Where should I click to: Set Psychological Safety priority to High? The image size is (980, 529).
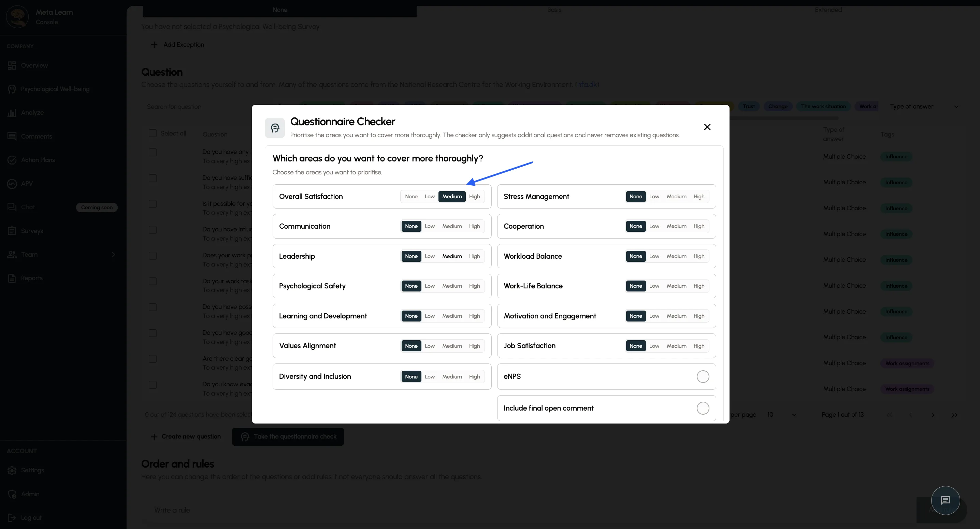coord(474,286)
